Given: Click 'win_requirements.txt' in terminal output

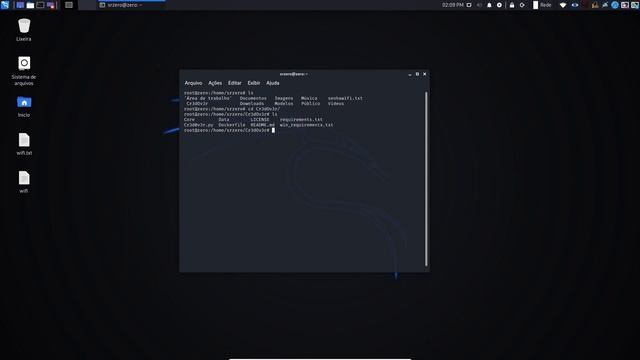Looking at the screenshot, I should 306,125.
